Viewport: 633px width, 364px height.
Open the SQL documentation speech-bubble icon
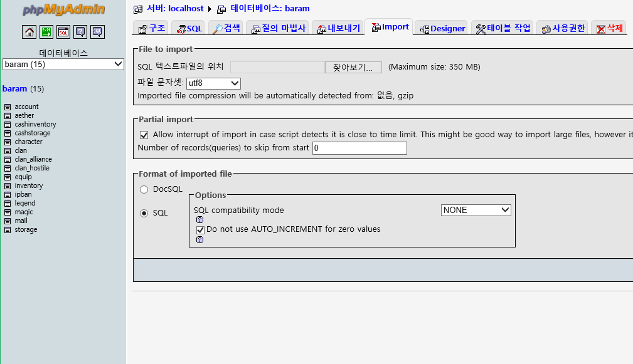[x=97, y=32]
